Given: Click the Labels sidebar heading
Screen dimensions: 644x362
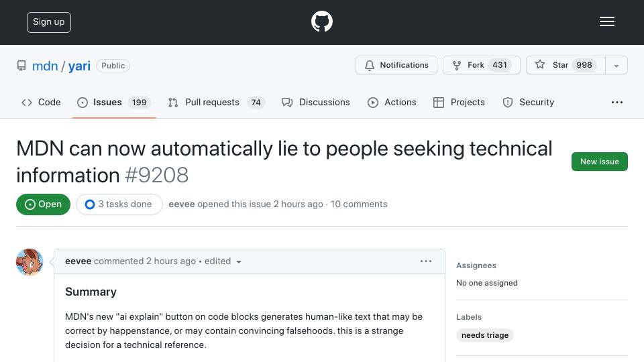Looking at the screenshot, I should [x=469, y=317].
